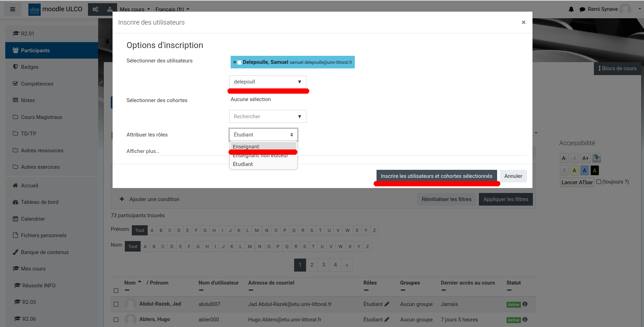
Task: Open the 'Mes cours' navbar menu
Action: pos(135,9)
